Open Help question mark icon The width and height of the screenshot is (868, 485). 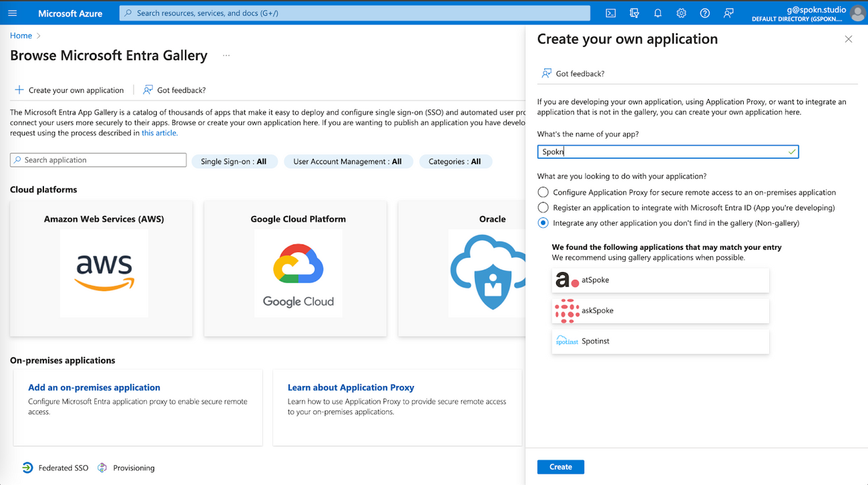704,13
